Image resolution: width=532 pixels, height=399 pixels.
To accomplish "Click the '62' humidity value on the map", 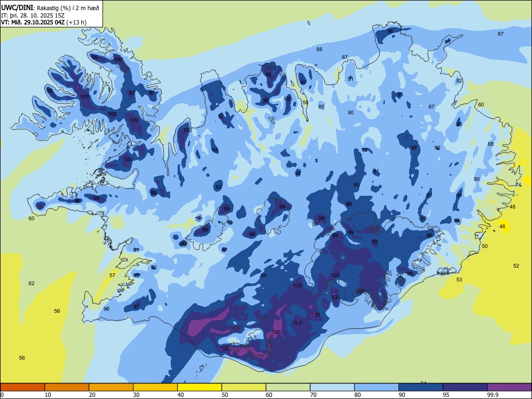I will click(31, 283).
